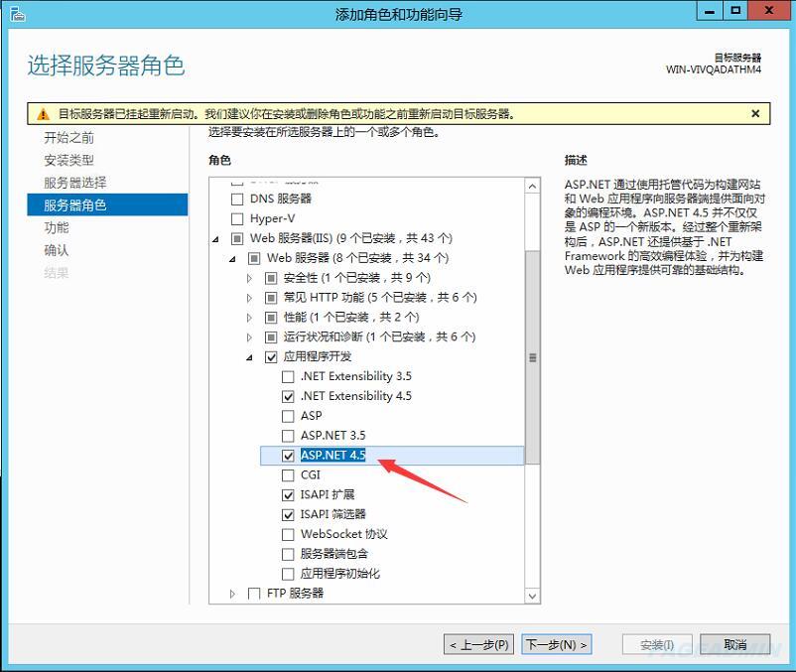Expand the 常见 HTTP 功能 node

[249, 298]
